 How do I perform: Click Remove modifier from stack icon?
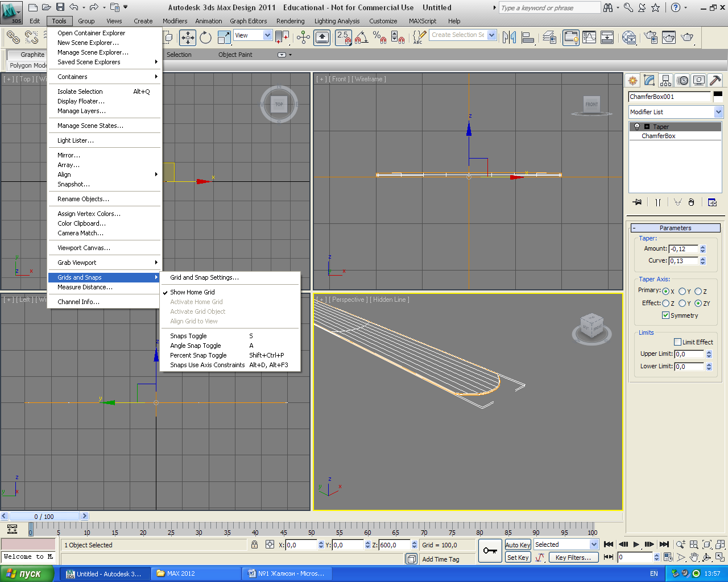[691, 202]
